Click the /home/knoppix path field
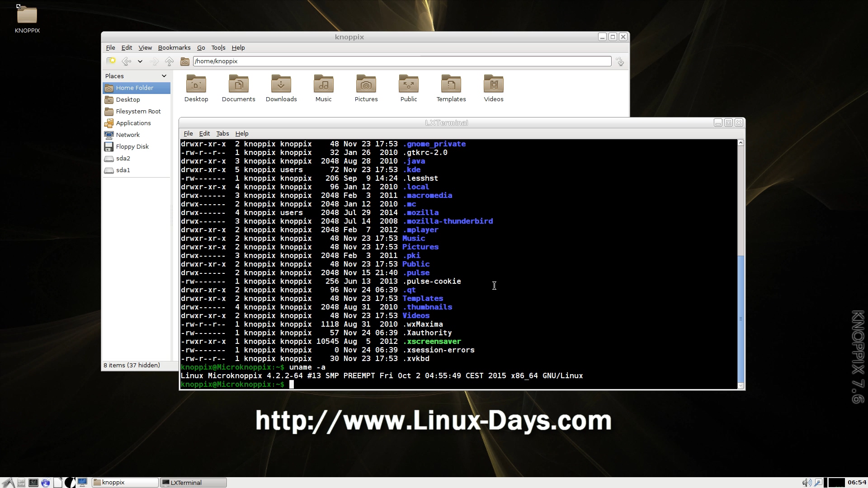This screenshot has width=868, height=488. tap(402, 61)
